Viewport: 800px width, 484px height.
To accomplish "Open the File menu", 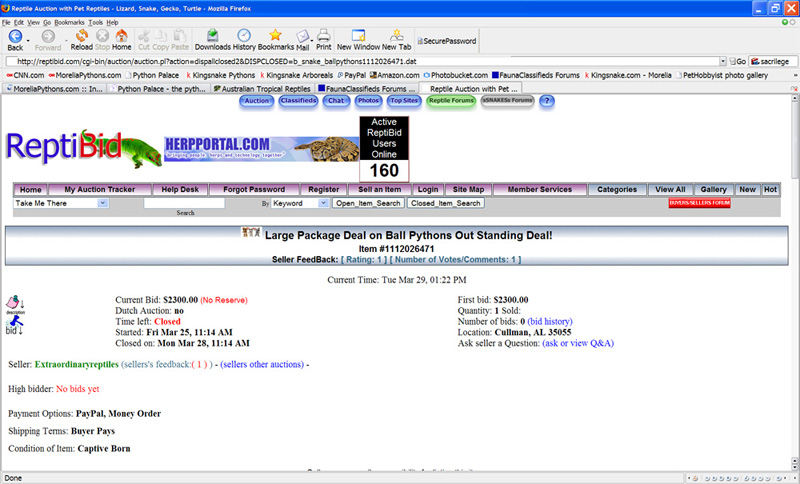I will click(6, 22).
